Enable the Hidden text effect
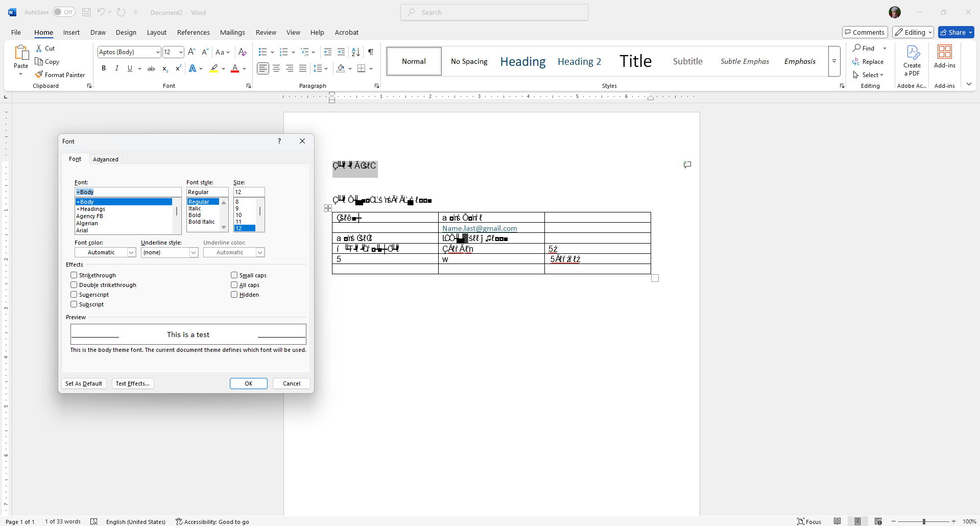The height and width of the screenshot is (526, 980). point(233,294)
